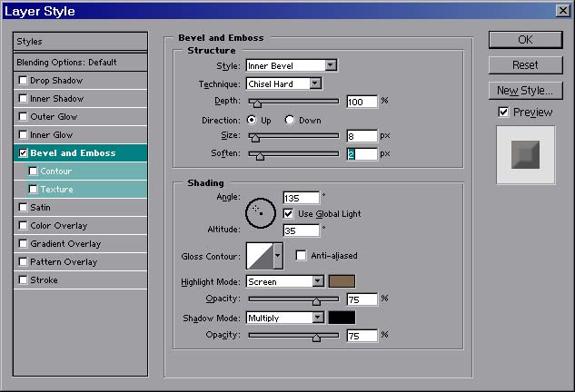Open the Highlight Mode dropdown showing Screen
This screenshot has width=575, height=392.
pyautogui.click(x=285, y=281)
